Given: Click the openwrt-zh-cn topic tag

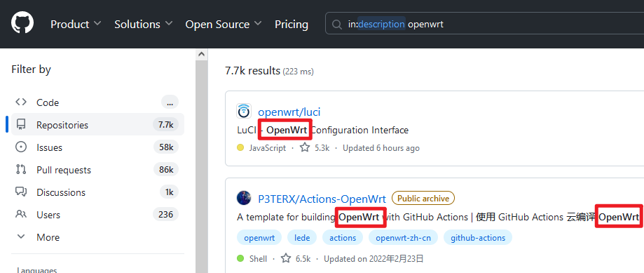Looking at the screenshot, I should pos(404,238).
